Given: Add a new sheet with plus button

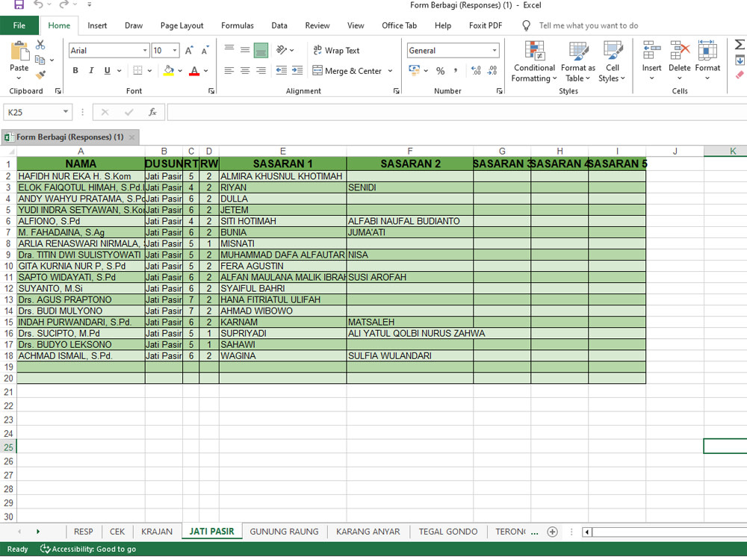Looking at the screenshot, I should coord(552,532).
